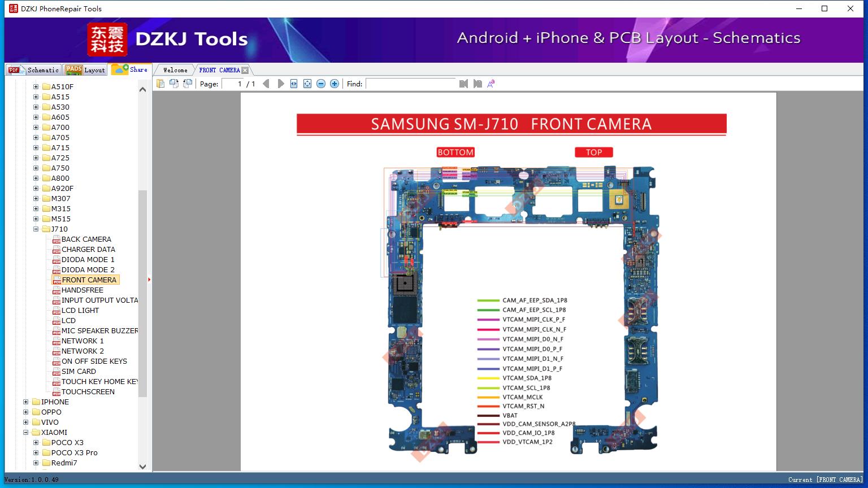The width and height of the screenshot is (868, 488).
Task: Click the J710 folder icon
Action: (46, 229)
